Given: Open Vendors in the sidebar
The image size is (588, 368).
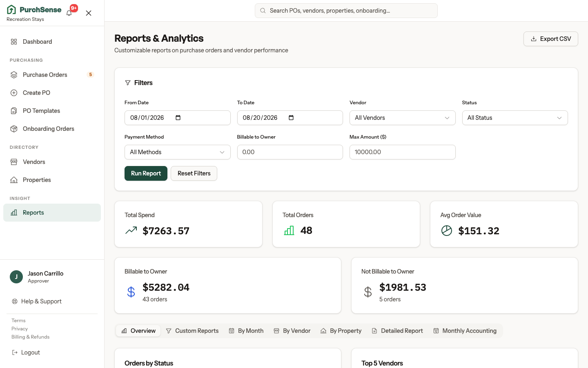Looking at the screenshot, I should [52, 162].
